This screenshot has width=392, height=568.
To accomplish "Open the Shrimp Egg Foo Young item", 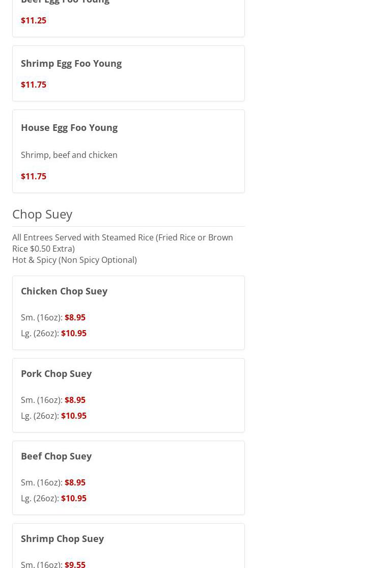I will (71, 63).
